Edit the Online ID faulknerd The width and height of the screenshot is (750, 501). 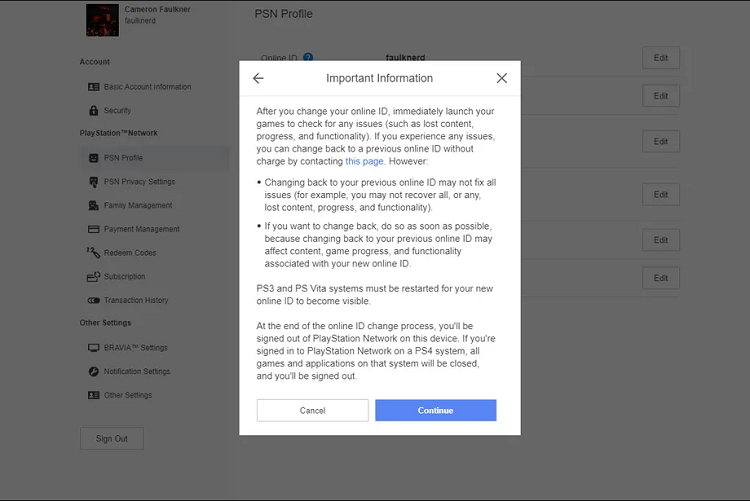coord(661,57)
